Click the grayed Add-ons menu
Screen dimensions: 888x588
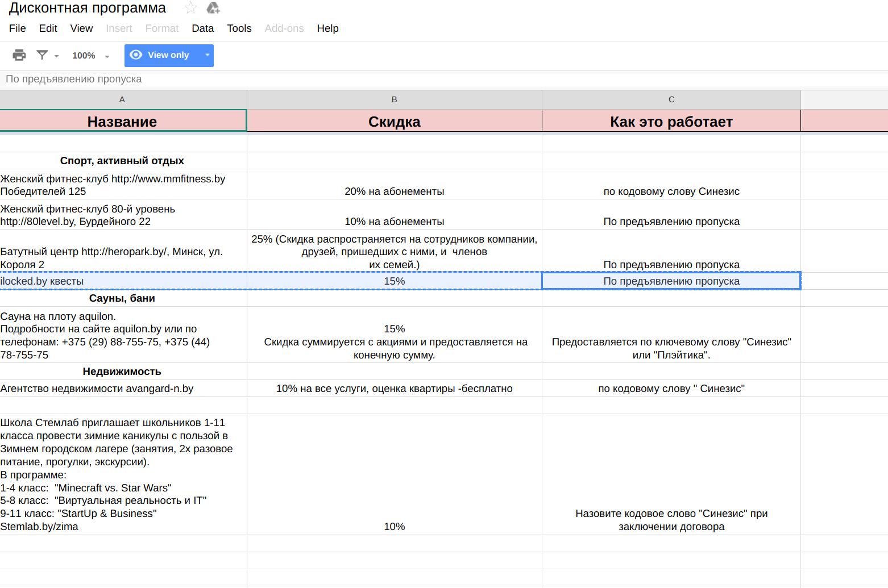(x=284, y=28)
